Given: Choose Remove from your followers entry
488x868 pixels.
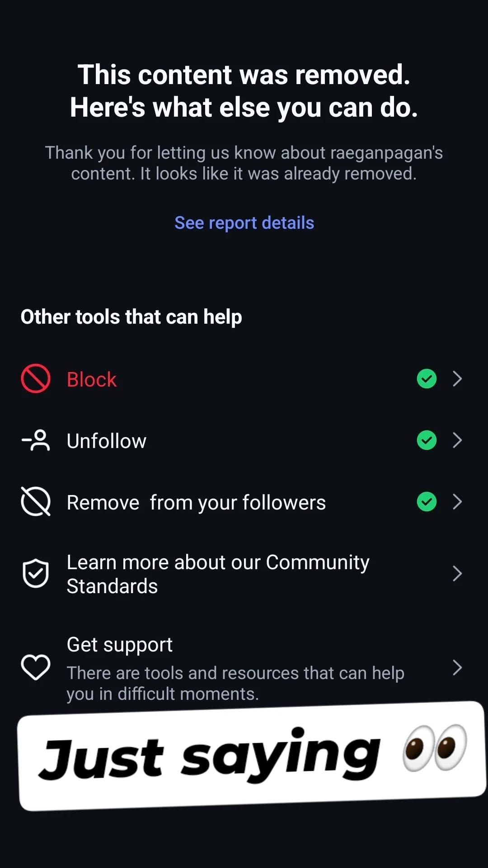Looking at the screenshot, I should click(x=196, y=503).
